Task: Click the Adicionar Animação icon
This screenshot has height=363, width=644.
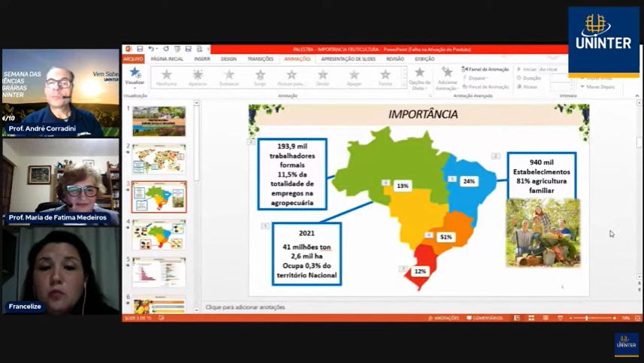Action: click(447, 77)
